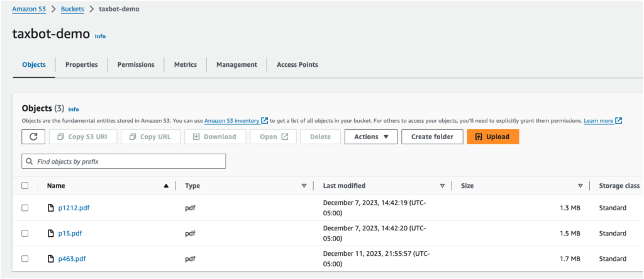Switch to the Access Points tab

coord(297,65)
